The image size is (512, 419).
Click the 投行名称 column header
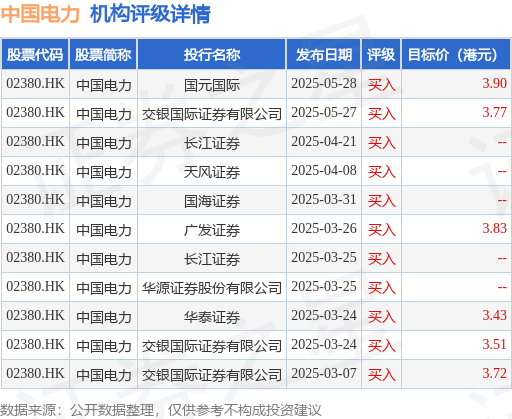coord(212,54)
